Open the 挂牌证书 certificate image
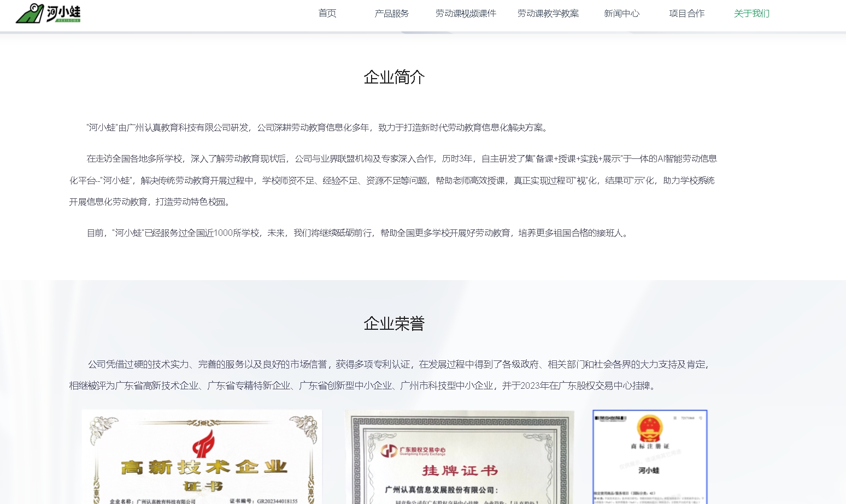This screenshot has width=846, height=504. coord(460,457)
